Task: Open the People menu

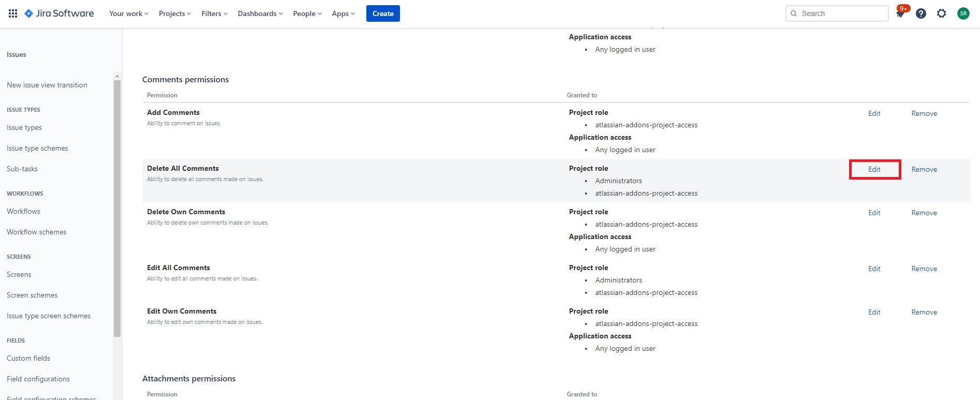Action: [307, 13]
